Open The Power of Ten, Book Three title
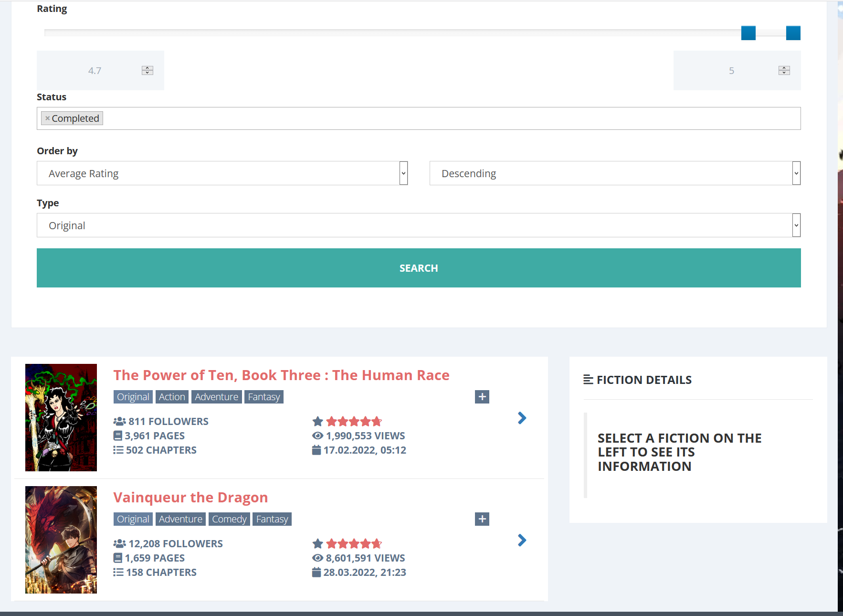Screen dimensions: 843x616 (281, 375)
